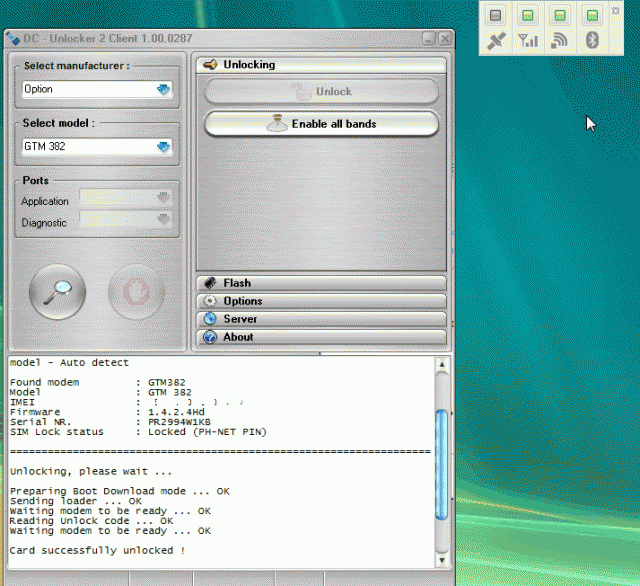The width and height of the screenshot is (640, 586).
Task: Click the wireless waves icon in widget
Action: coord(560,40)
